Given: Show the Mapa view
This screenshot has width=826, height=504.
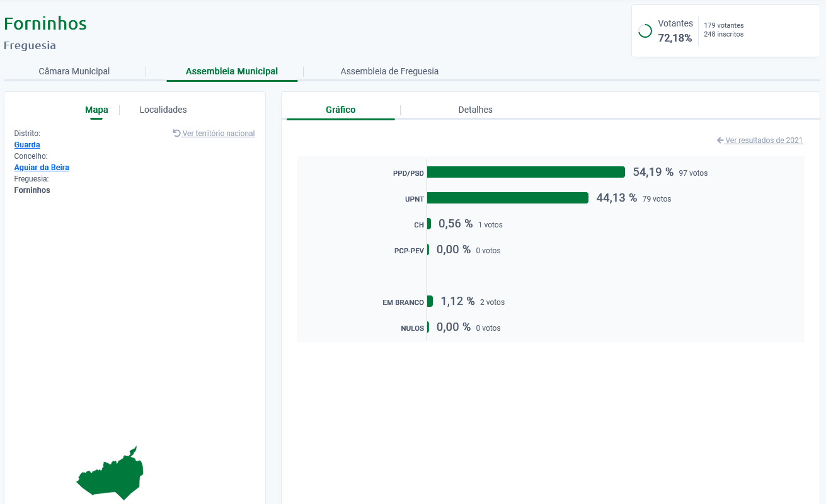Looking at the screenshot, I should point(96,110).
